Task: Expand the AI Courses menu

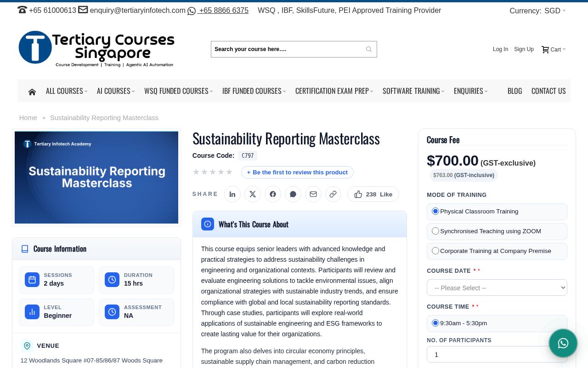Action: 116,91
